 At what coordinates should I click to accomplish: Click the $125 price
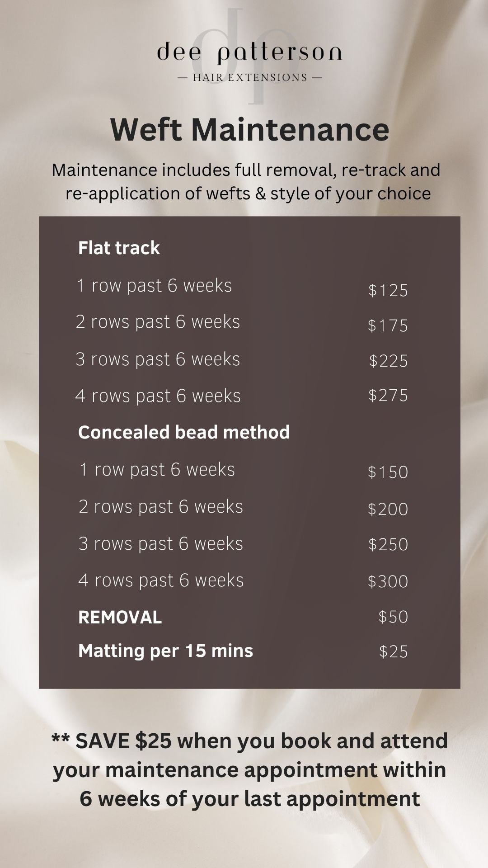[388, 290]
